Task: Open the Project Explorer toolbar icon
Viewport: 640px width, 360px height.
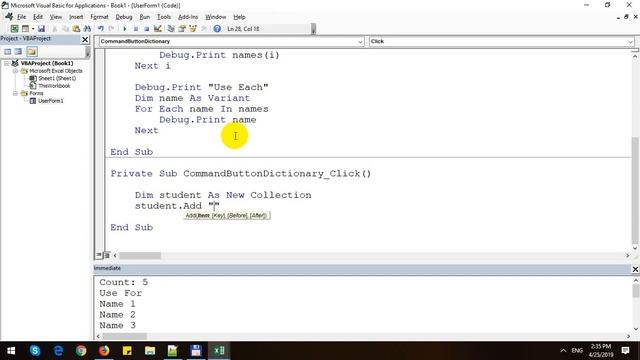Action: point(171,29)
